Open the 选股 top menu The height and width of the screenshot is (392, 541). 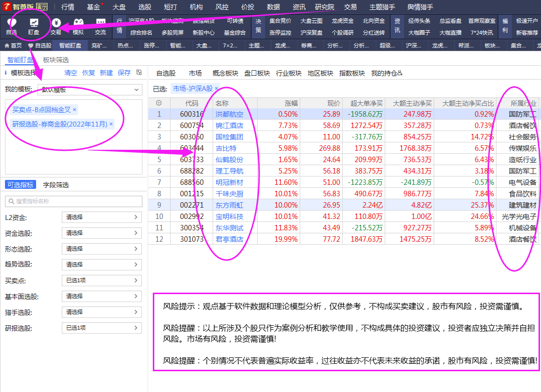click(x=144, y=7)
